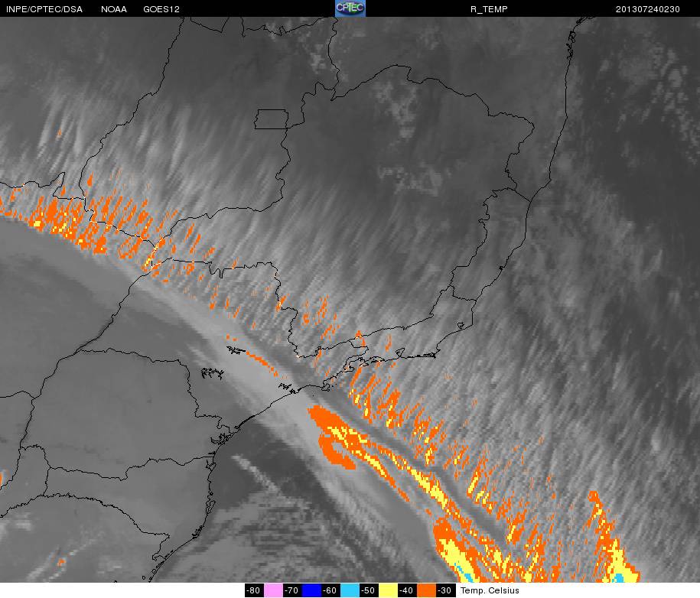
Task: Click the '-60' legend value
Action: (x=330, y=590)
